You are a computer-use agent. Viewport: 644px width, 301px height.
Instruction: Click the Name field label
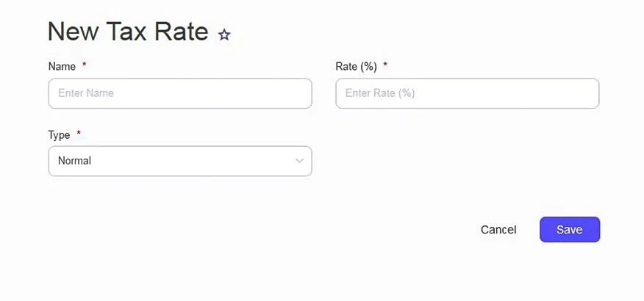(62, 66)
